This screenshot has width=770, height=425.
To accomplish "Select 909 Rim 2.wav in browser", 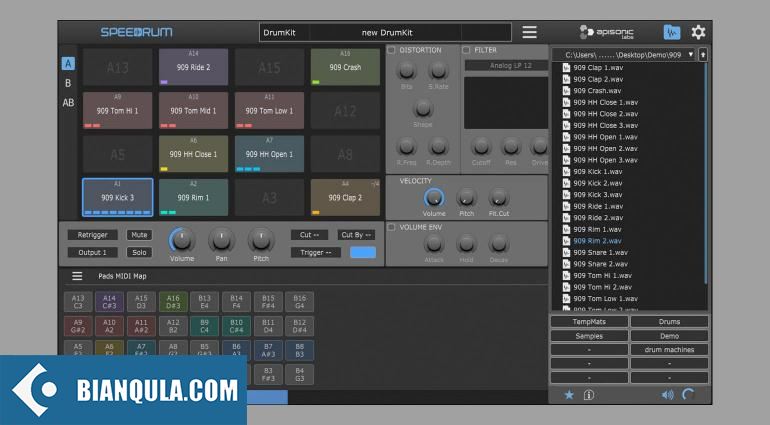I will 597,241.
